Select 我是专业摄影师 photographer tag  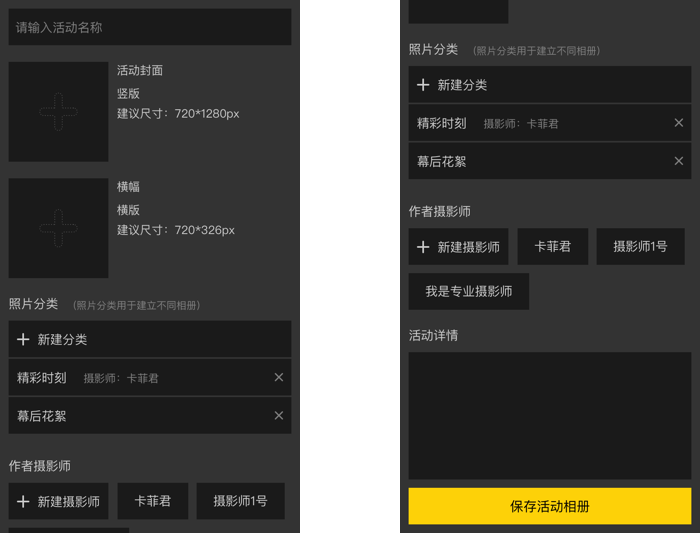[469, 291]
